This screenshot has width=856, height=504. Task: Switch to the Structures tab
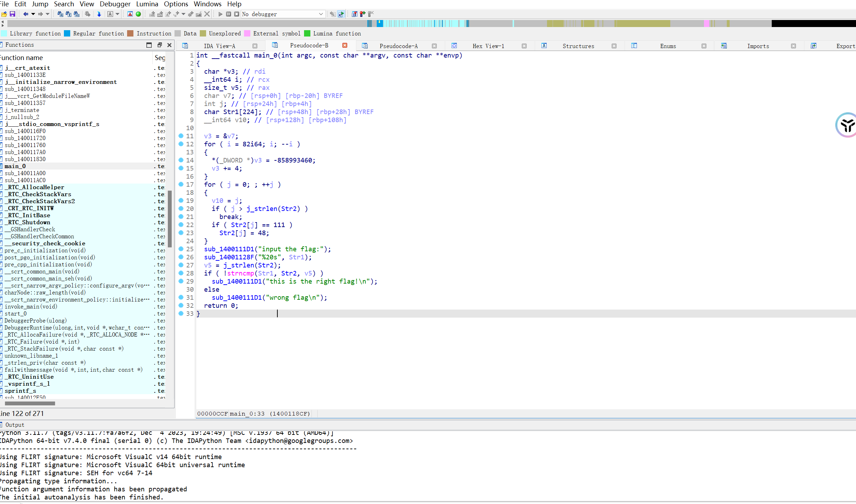click(578, 46)
